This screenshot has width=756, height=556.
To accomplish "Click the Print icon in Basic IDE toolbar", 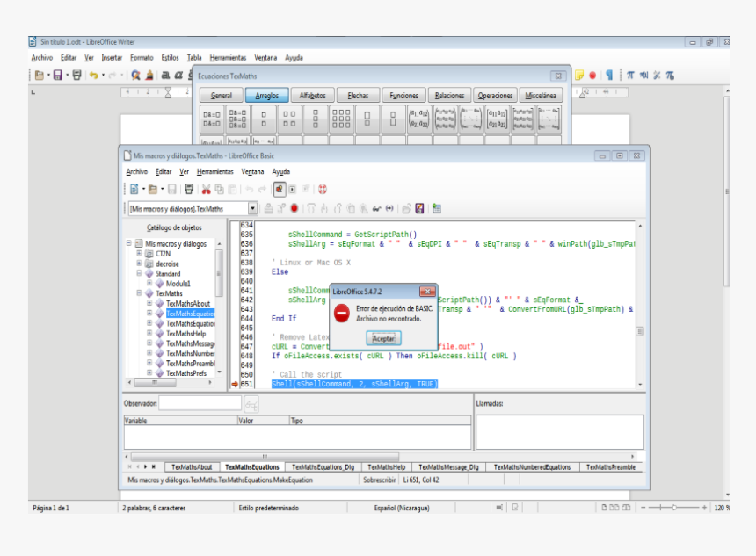I will tap(189, 190).
